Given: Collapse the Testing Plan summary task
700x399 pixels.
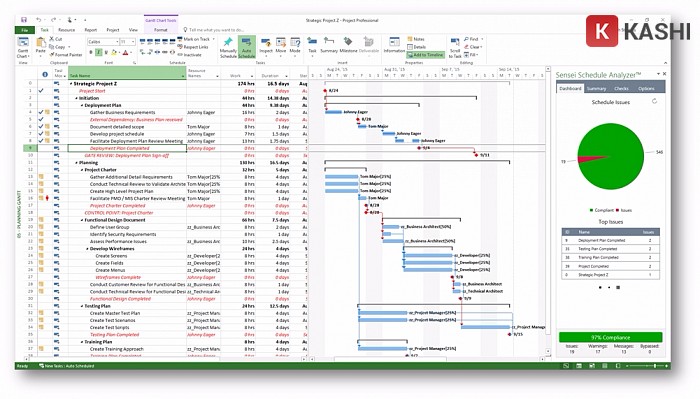Looking at the screenshot, I should (82, 306).
